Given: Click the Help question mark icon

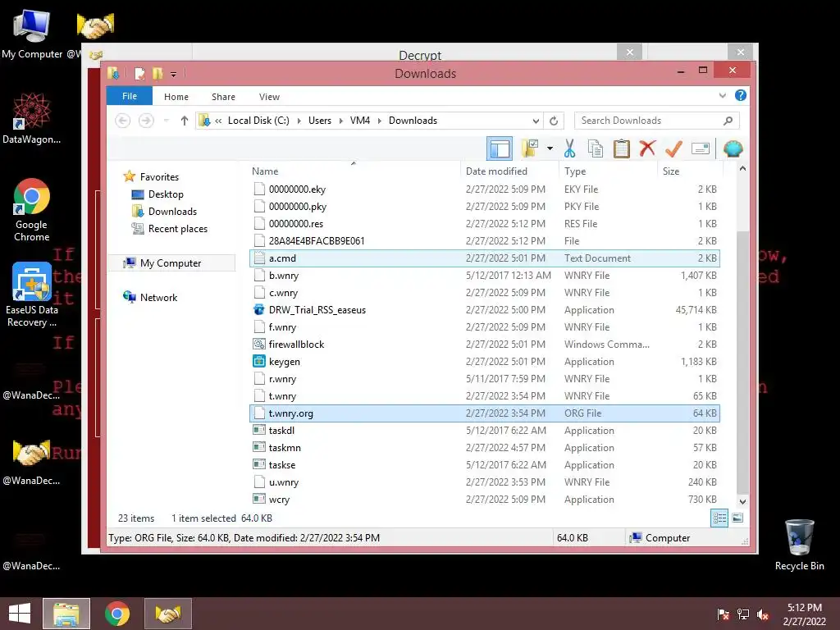Looking at the screenshot, I should (741, 95).
